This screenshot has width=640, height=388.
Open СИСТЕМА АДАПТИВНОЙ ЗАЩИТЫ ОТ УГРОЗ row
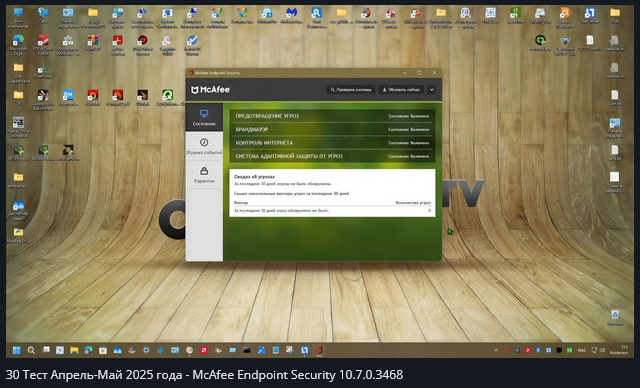tap(332, 156)
